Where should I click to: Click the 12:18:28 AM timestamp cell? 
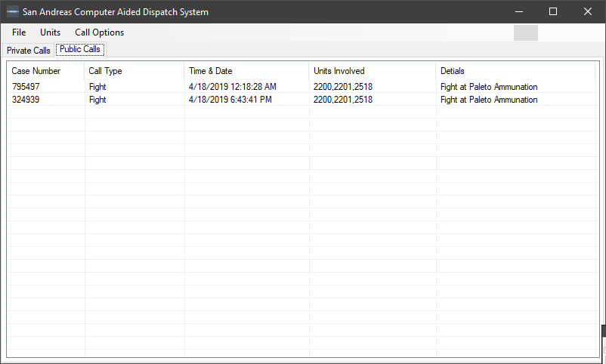(x=232, y=87)
